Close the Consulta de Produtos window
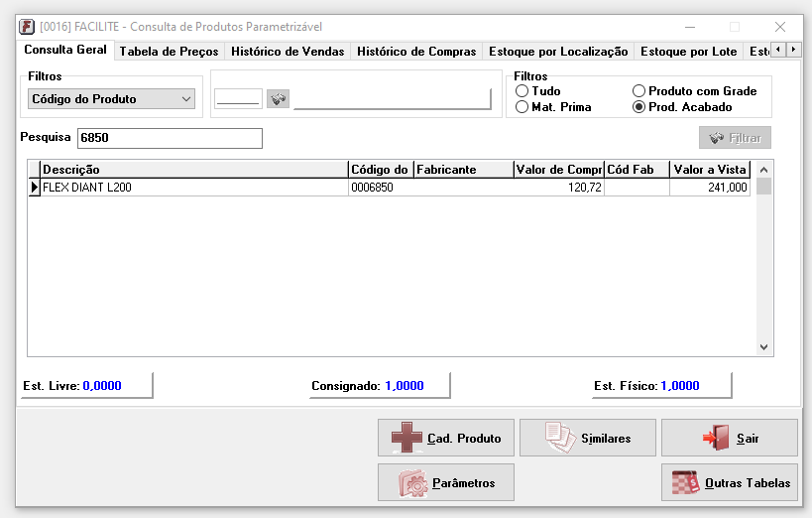Image resolution: width=812 pixels, height=518 pixels. (780, 27)
